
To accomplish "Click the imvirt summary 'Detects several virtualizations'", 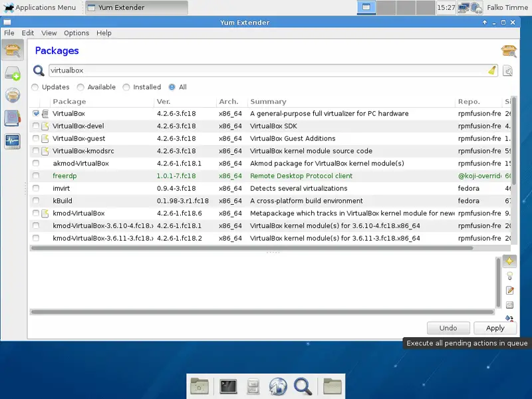I will coord(299,188).
